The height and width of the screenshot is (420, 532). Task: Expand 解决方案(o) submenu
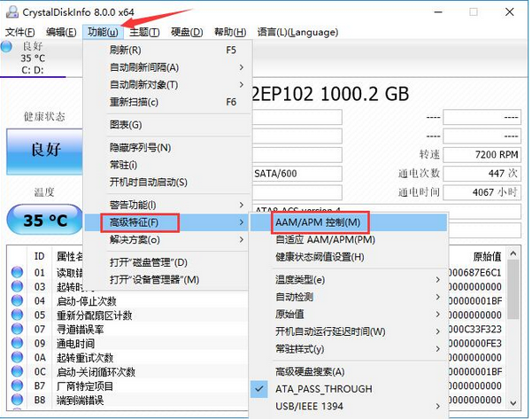168,240
